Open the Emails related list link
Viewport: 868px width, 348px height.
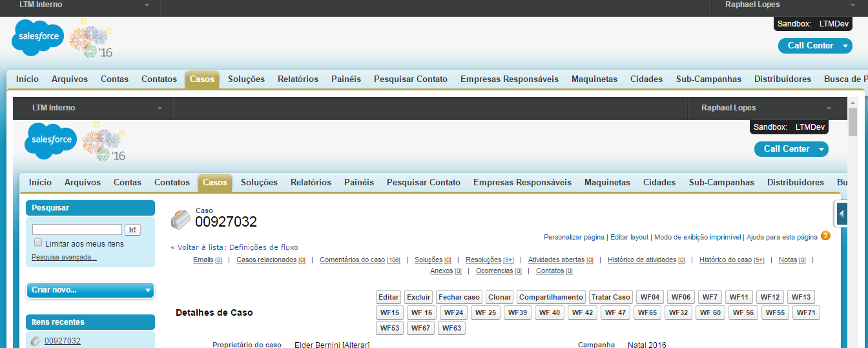(x=208, y=260)
